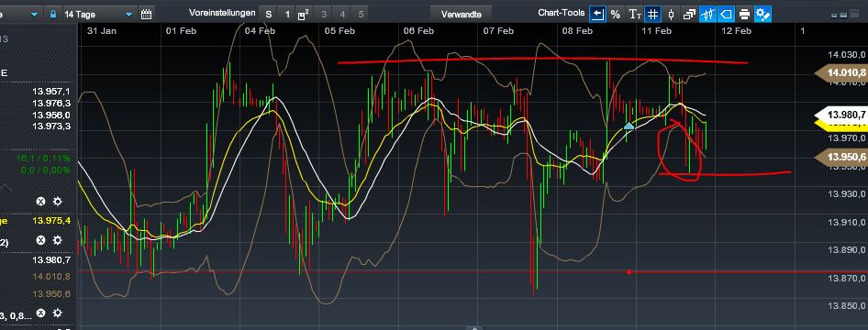Expand the leftmost toolbar dropdown arrow
868x330 pixels.
35,15
